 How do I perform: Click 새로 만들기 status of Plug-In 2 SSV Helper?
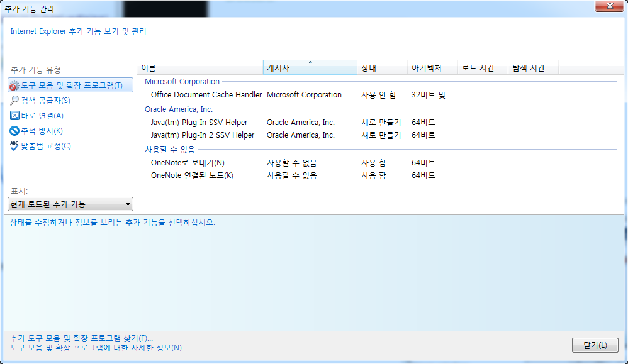click(x=381, y=135)
